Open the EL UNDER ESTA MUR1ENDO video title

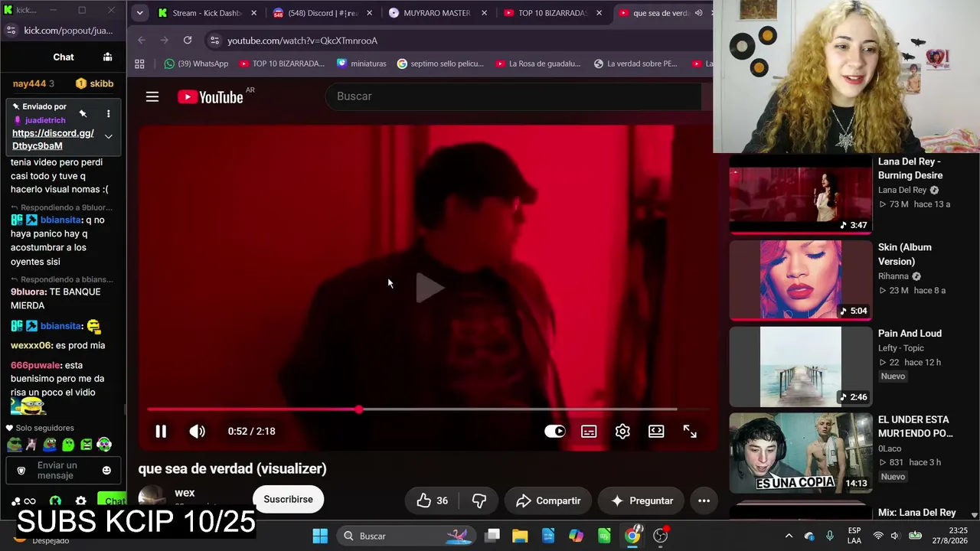pos(916,426)
